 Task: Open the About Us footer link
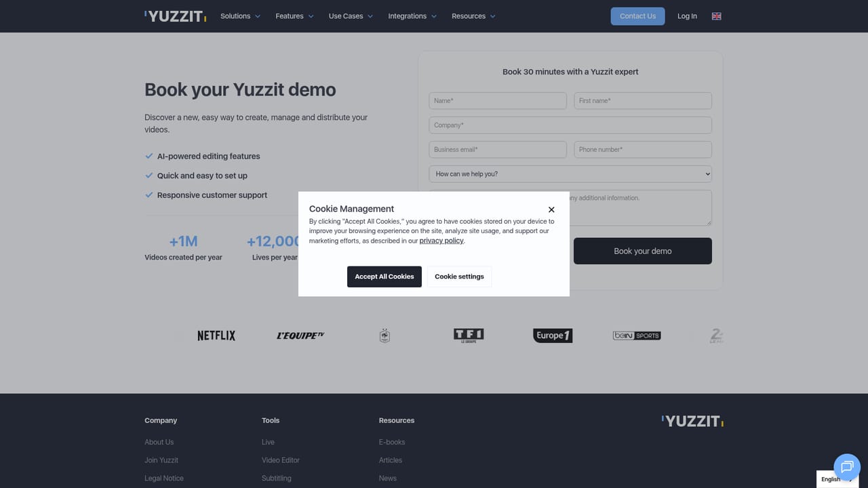click(x=159, y=442)
